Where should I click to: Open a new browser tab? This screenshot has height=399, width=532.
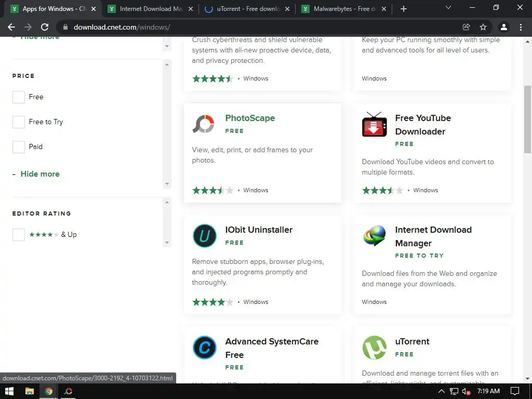point(403,9)
